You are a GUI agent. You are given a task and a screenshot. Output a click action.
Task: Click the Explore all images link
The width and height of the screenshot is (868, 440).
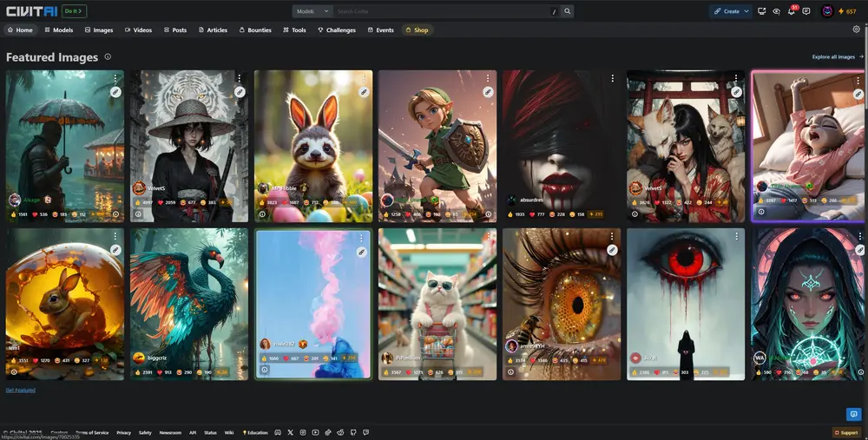[x=837, y=56]
